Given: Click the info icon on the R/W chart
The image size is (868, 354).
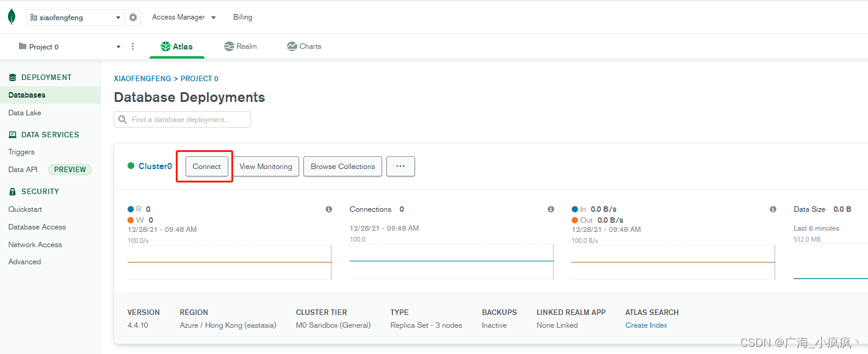Looking at the screenshot, I should [329, 209].
